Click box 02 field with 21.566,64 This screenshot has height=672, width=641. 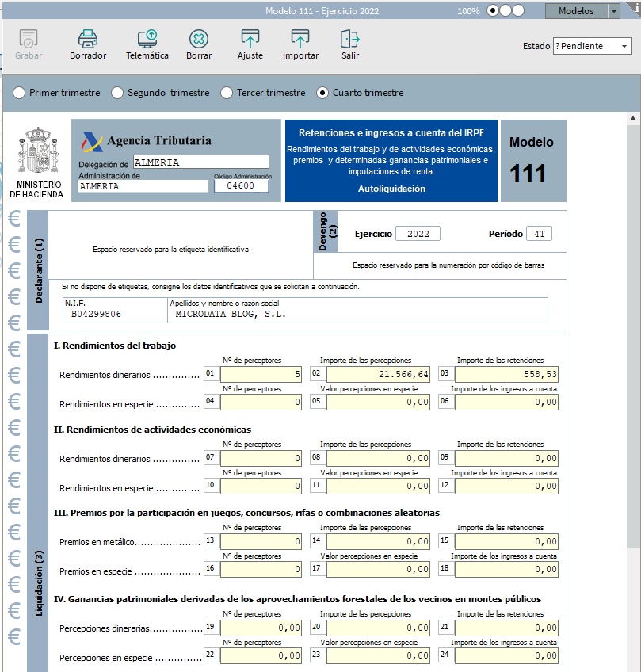tap(378, 374)
